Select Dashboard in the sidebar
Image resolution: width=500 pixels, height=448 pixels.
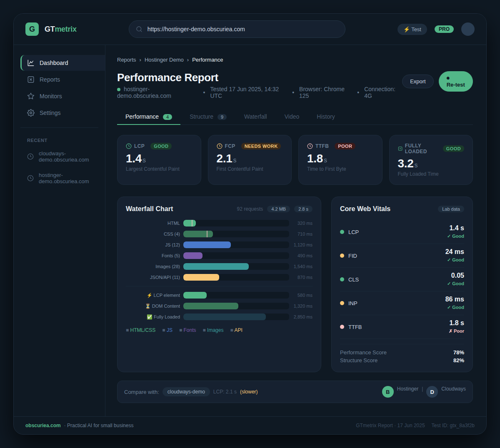(62, 63)
